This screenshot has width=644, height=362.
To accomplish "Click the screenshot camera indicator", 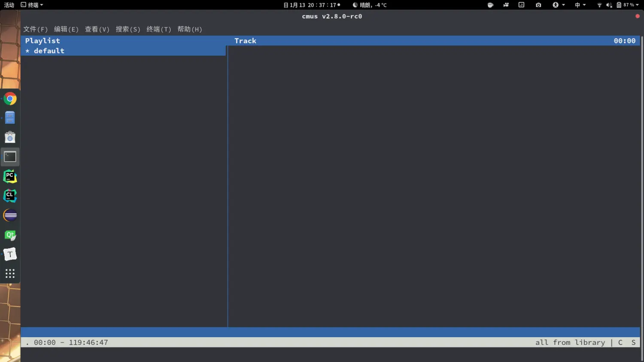I will click(x=538, y=5).
